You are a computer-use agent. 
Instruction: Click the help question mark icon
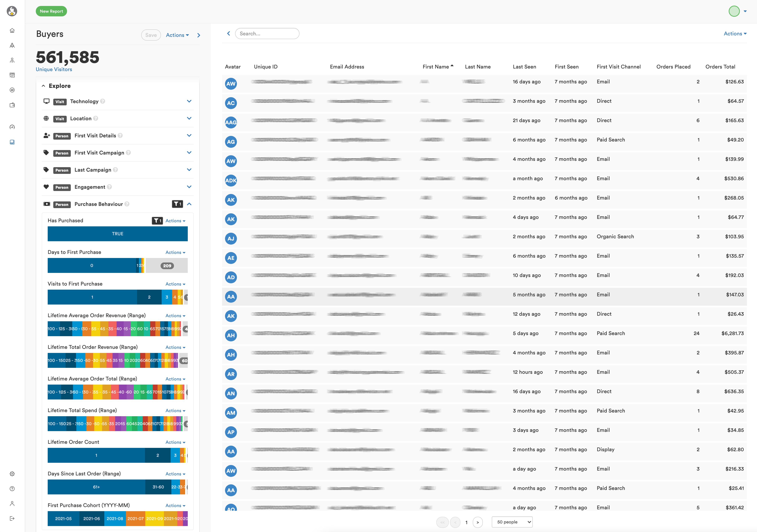pos(12,488)
